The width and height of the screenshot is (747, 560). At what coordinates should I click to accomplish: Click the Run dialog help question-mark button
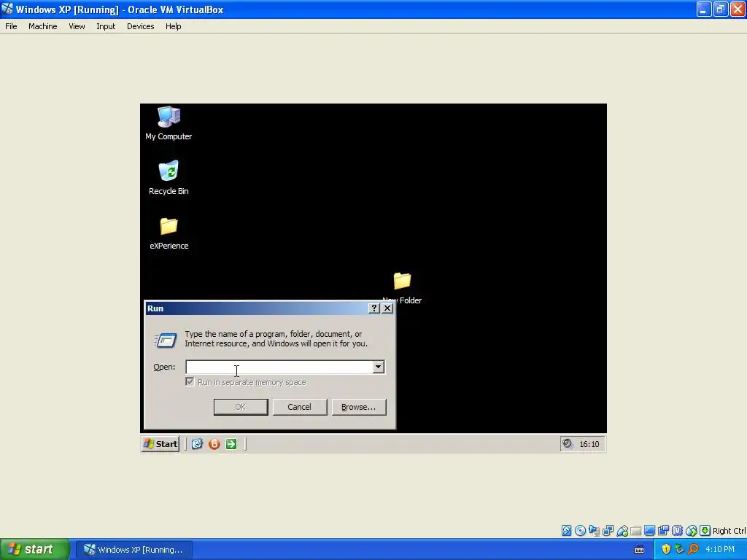click(374, 308)
